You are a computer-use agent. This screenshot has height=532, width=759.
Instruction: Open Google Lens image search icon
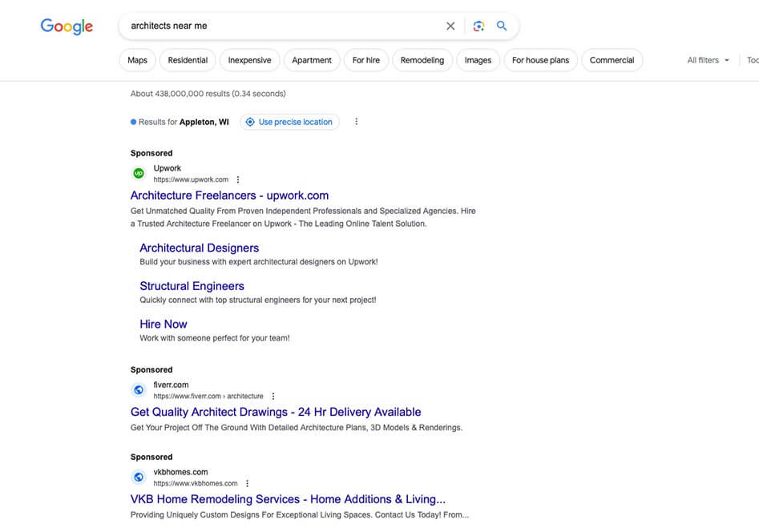478,26
